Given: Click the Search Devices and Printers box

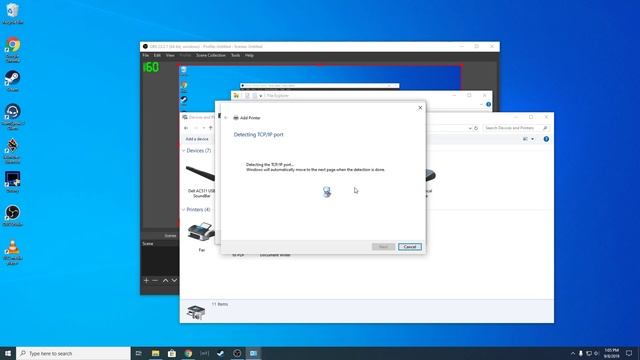Looking at the screenshot, I should point(515,128).
